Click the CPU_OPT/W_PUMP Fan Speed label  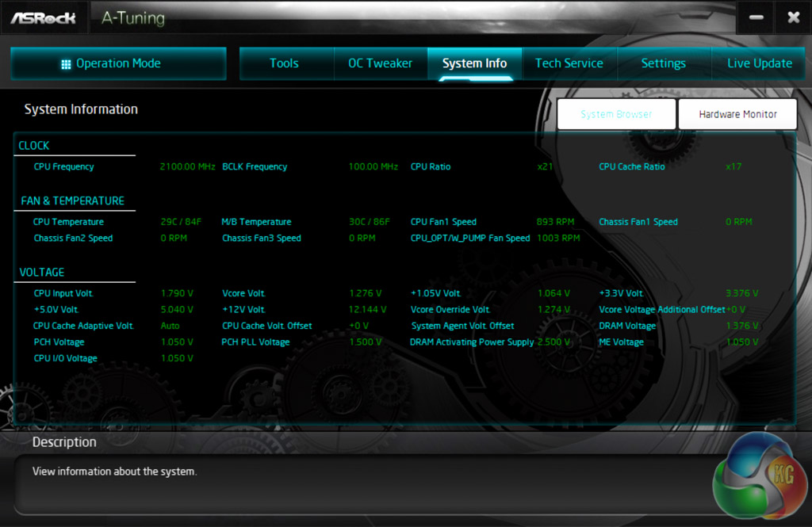coord(470,238)
